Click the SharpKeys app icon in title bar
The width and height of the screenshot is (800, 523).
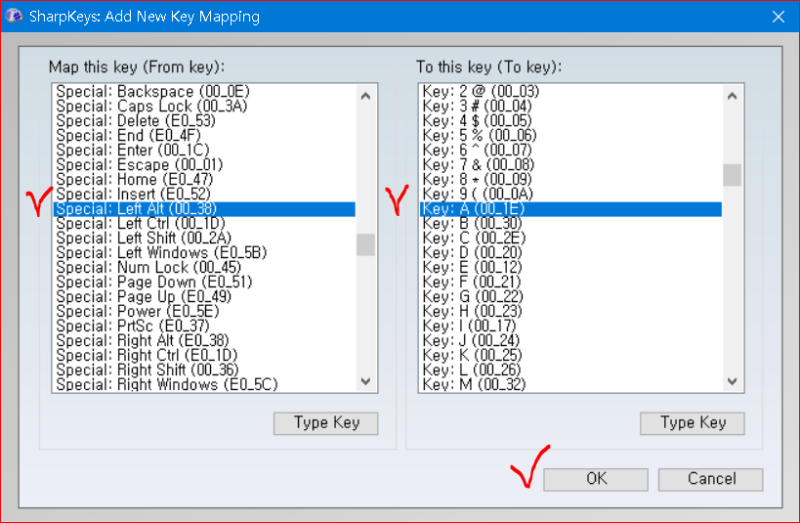click(x=14, y=16)
